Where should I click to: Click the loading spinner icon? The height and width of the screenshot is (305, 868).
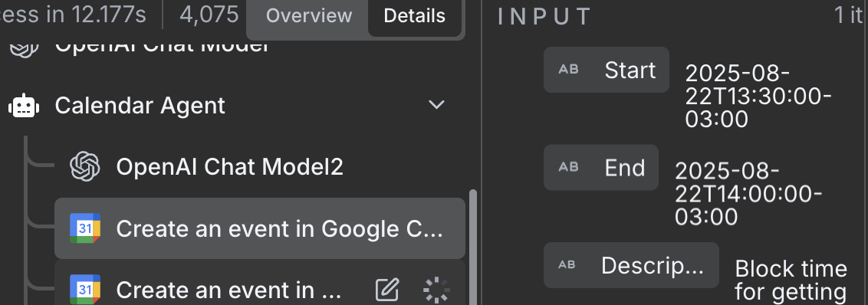[x=436, y=290]
